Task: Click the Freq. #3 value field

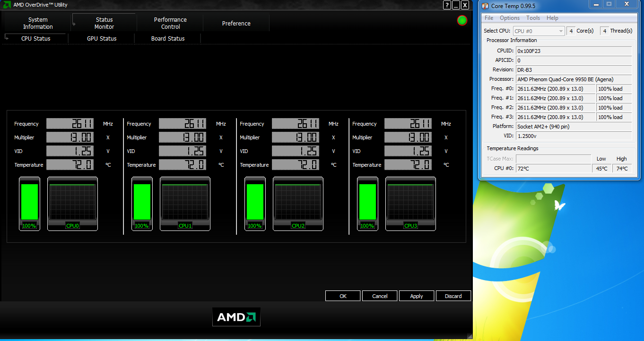Action: coord(556,117)
